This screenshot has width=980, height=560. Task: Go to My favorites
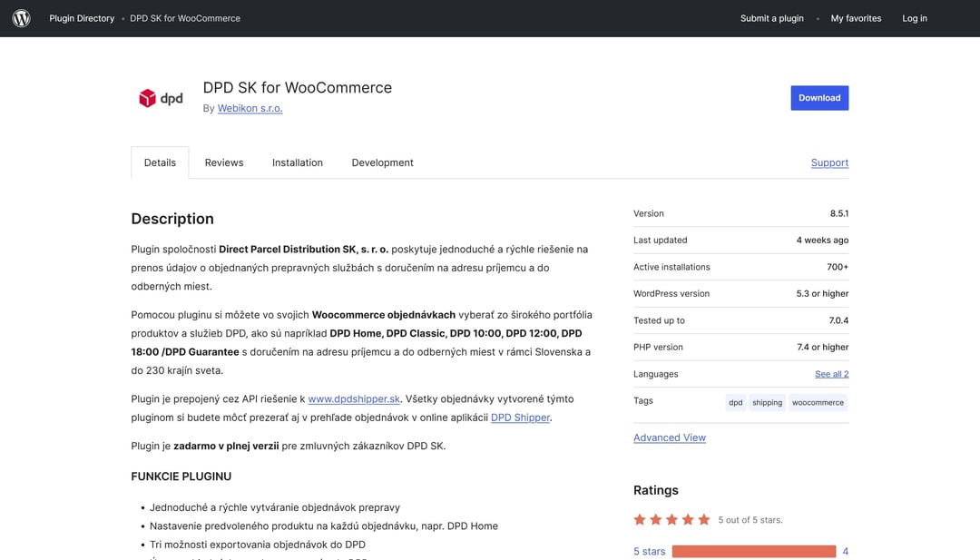coord(856,18)
